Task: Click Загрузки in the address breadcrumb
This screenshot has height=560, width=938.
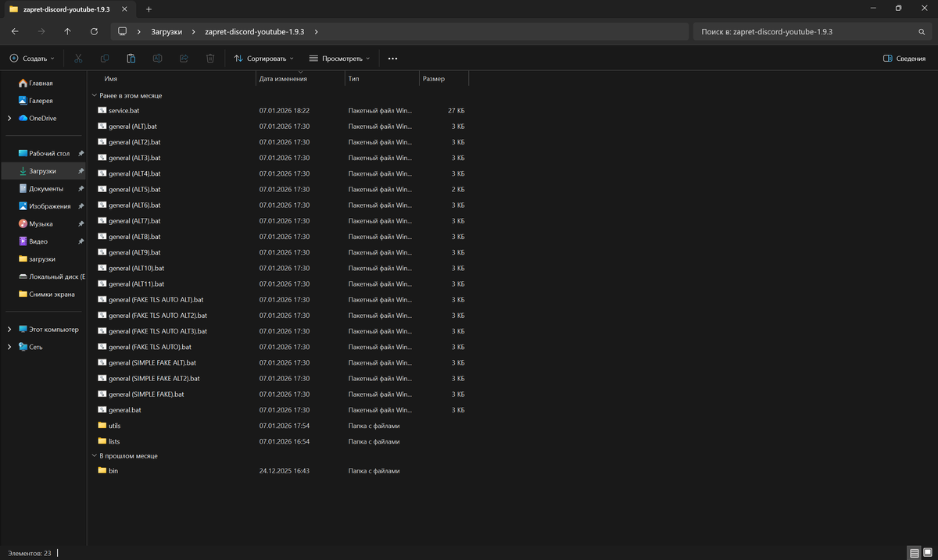Action: [166, 32]
